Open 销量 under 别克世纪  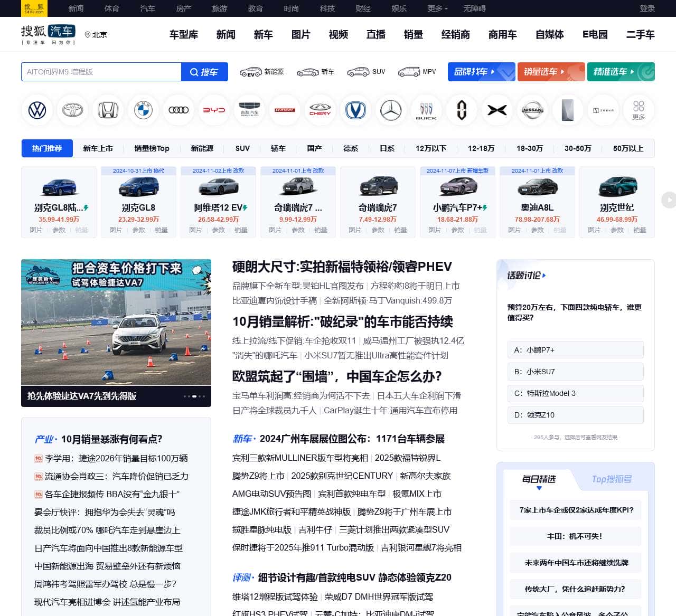[640, 230]
